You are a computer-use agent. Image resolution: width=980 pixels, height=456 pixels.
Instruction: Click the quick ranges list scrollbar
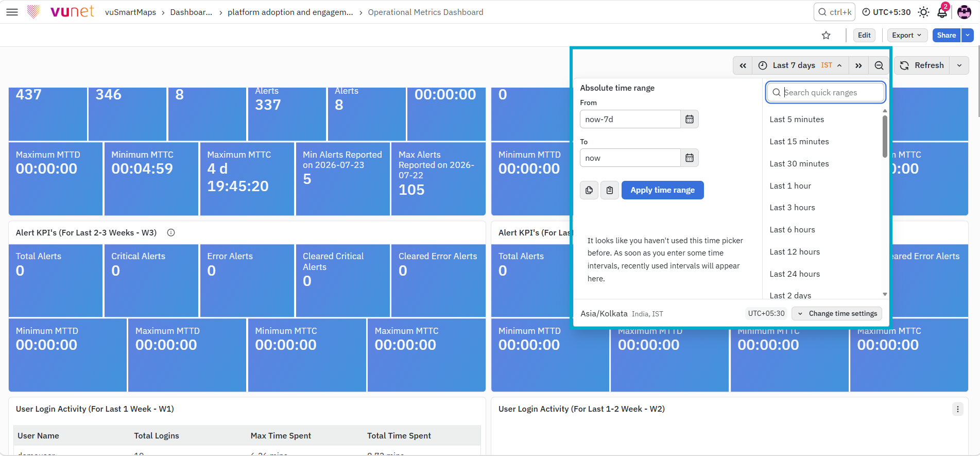(x=885, y=137)
